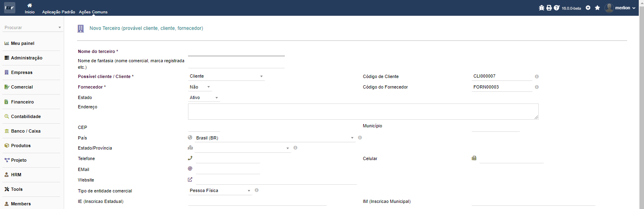
Task: Open the Aplicação Padrão menu
Action: click(x=59, y=12)
